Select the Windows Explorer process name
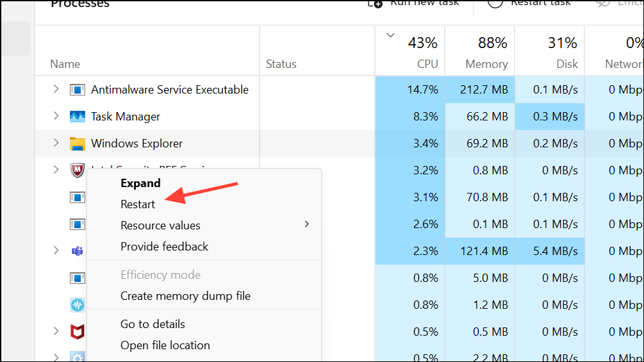The height and width of the screenshot is (362, 644). (136, 144)
